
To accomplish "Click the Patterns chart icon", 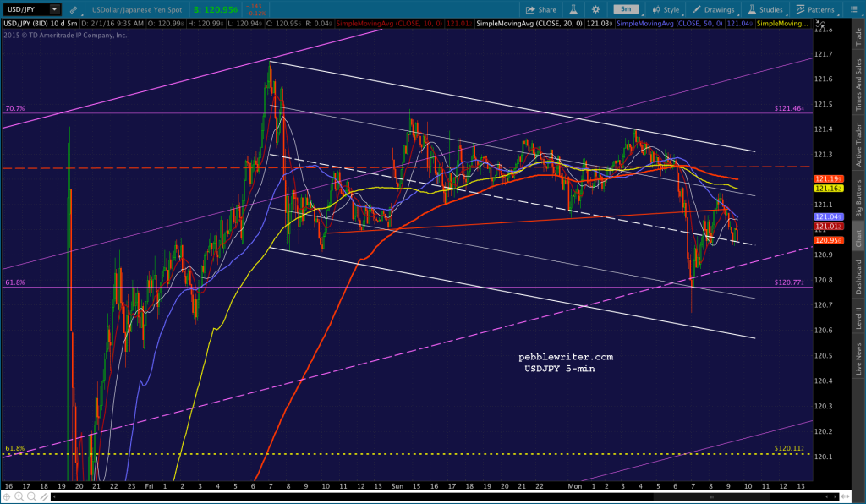I will pos(800,10).
